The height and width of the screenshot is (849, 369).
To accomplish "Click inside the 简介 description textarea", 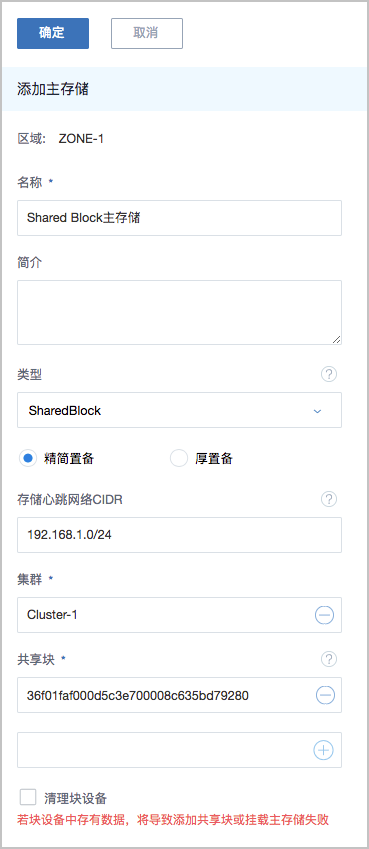I will pyautogui.click(x=179, y=312).
